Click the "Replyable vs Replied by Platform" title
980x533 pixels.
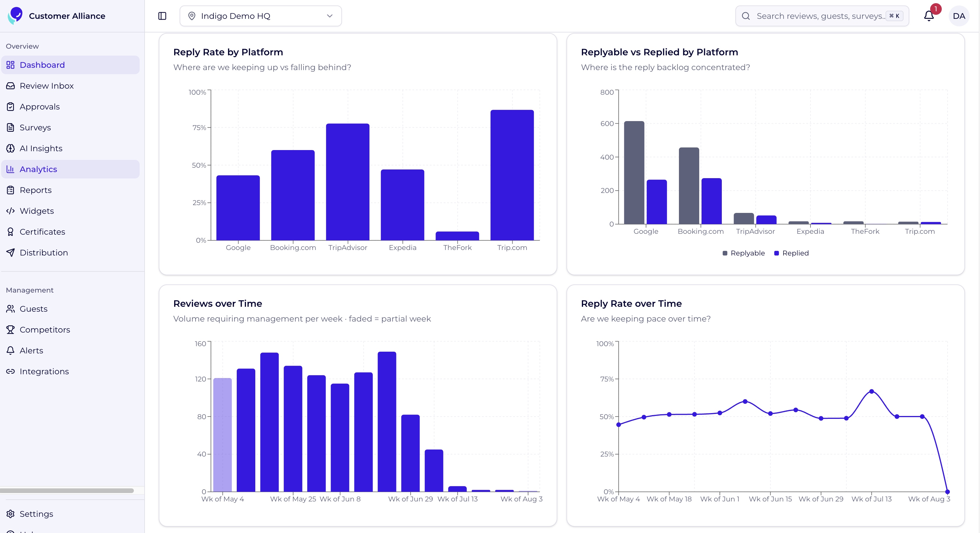click(659, 52)
